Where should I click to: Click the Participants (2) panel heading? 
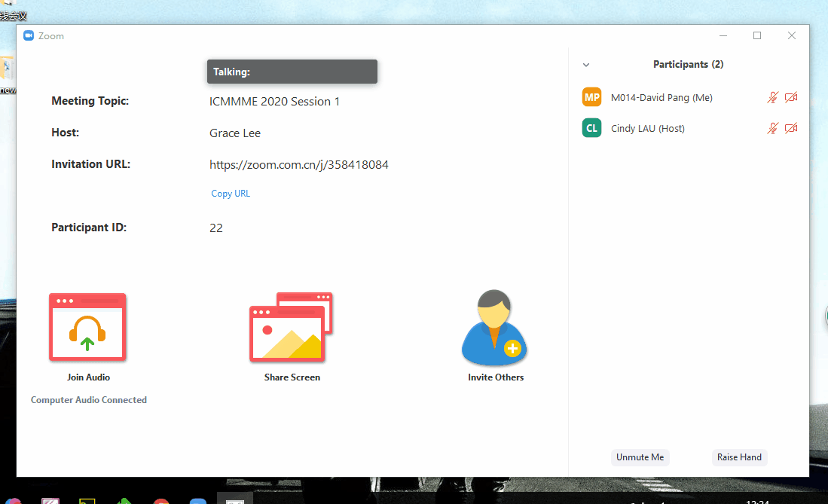(x=688, y=65)
